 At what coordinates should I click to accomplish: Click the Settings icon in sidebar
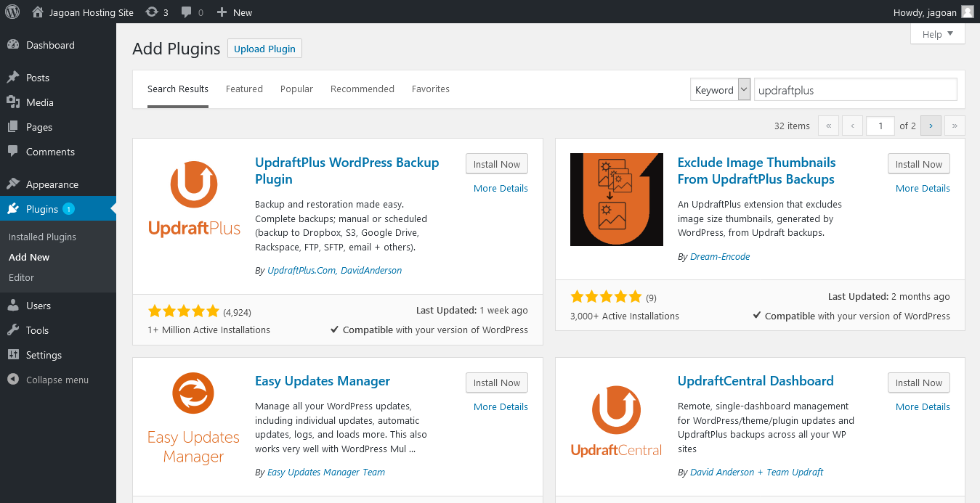tap(13, 355)
